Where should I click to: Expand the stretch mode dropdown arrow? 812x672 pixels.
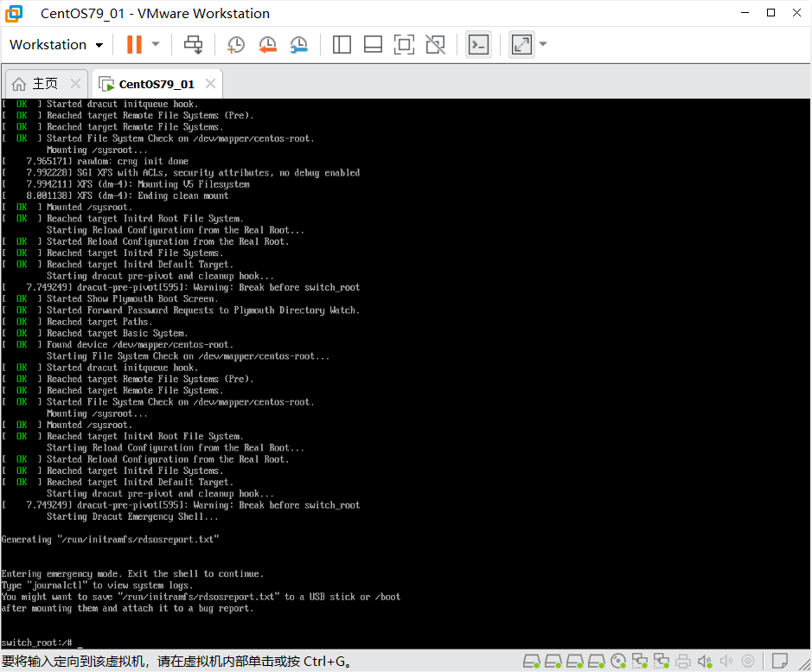point(543,45)
